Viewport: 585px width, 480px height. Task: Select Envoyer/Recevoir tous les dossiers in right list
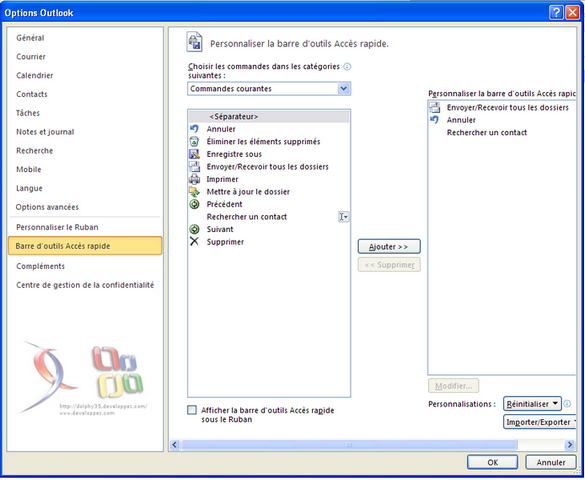coord(502,107)
